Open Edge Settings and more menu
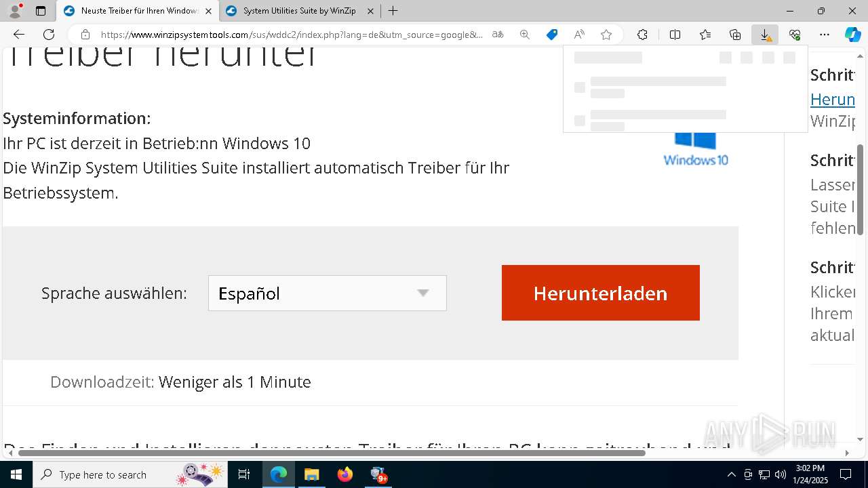Image resolution: width=868 pixels, height=488 pixels. coord(825,35)
